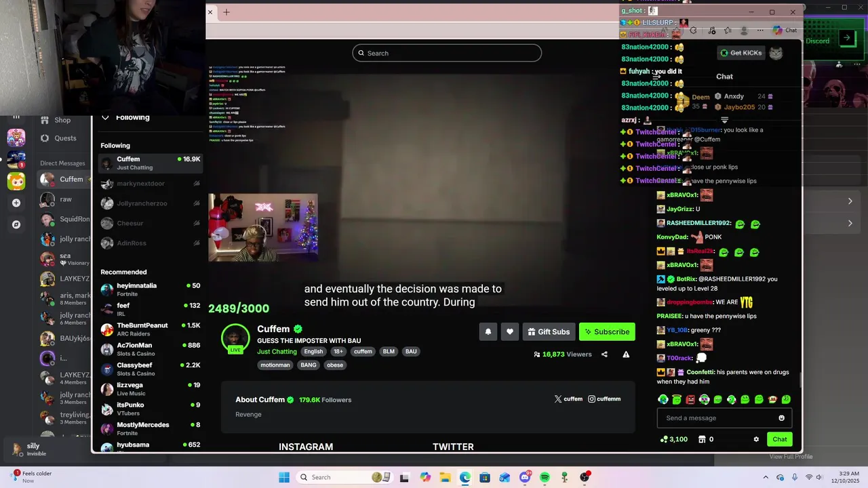Click the Get KICKs button
Screen dimensions: 868x488
coord(741,53)
